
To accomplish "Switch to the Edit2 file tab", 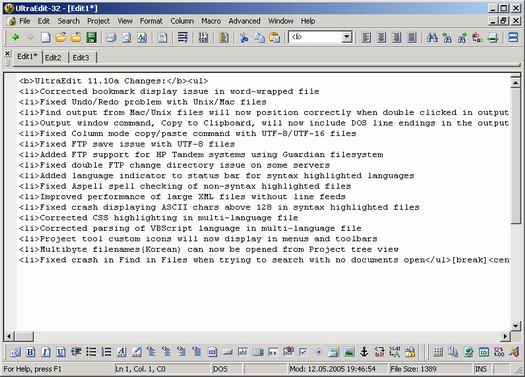I will 54,58.
